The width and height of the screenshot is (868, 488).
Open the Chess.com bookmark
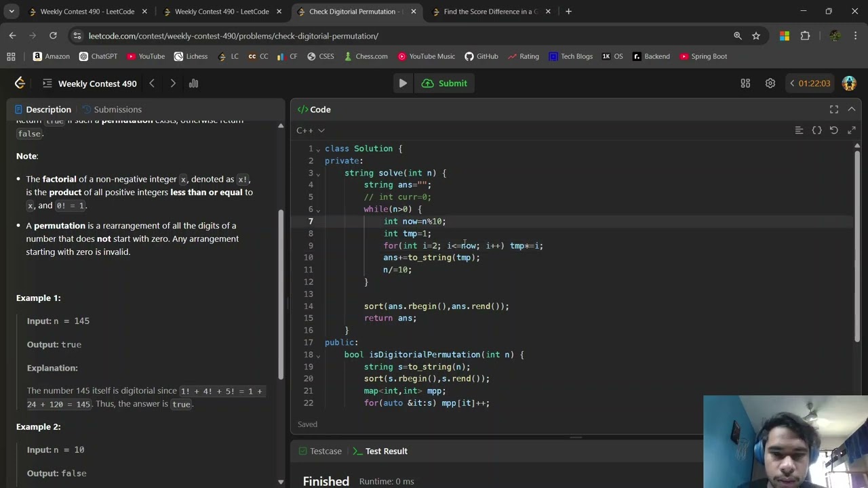[x=366, y=56]
